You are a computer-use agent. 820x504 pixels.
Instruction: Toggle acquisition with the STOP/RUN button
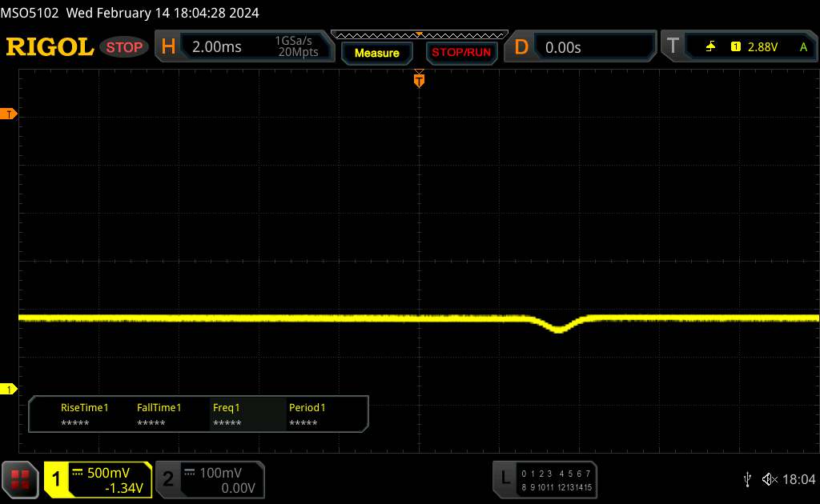tap(460, 53)
